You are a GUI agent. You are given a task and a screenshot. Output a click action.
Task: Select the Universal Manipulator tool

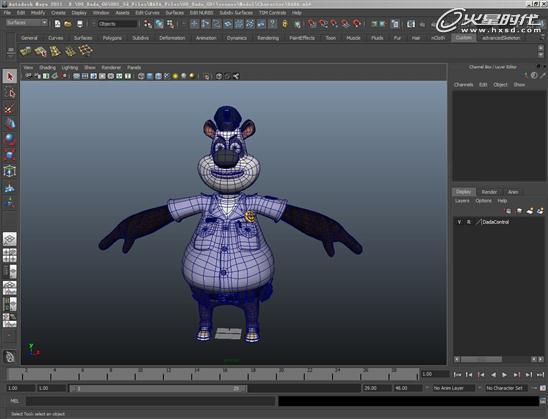(10, 171)
